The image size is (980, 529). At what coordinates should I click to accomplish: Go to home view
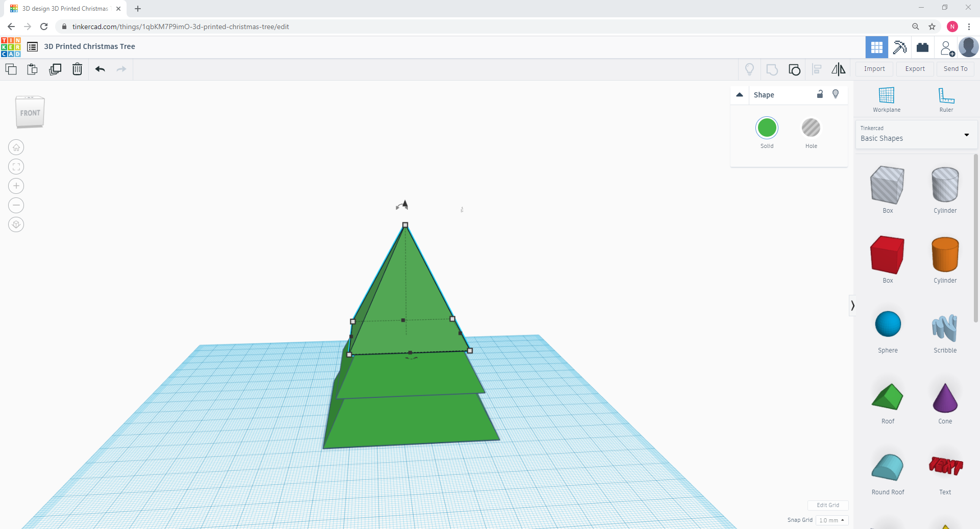[16, 147]
